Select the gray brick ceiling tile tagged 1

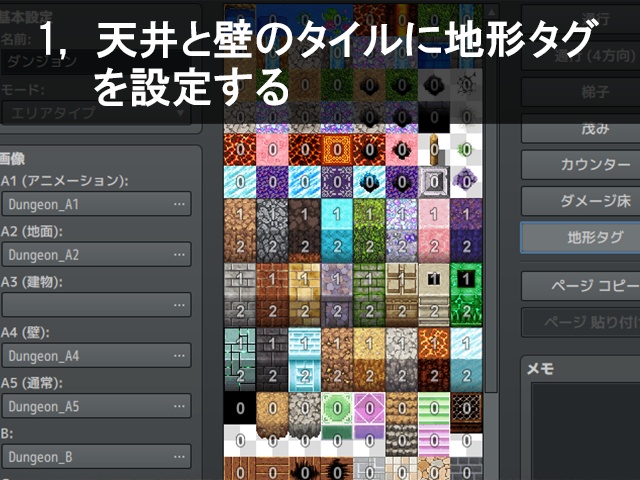coord(240,279)
